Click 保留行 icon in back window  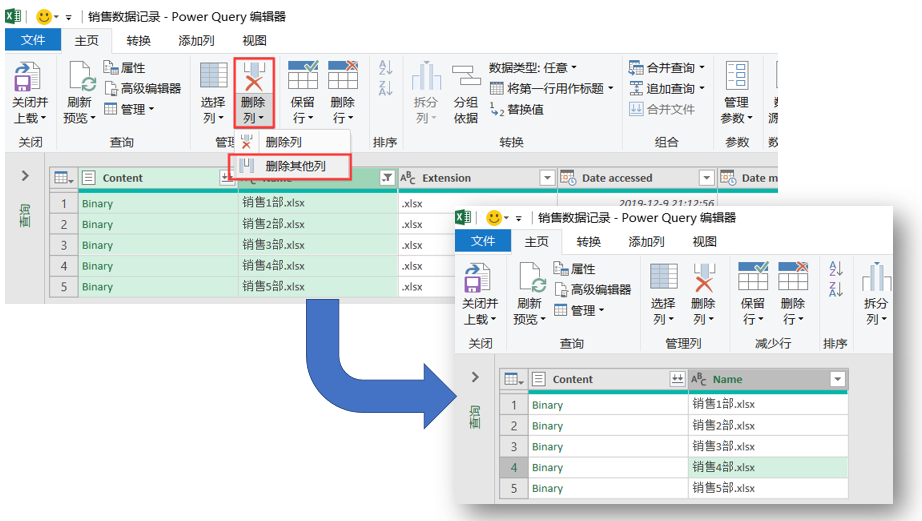click(x=303, y=75)
